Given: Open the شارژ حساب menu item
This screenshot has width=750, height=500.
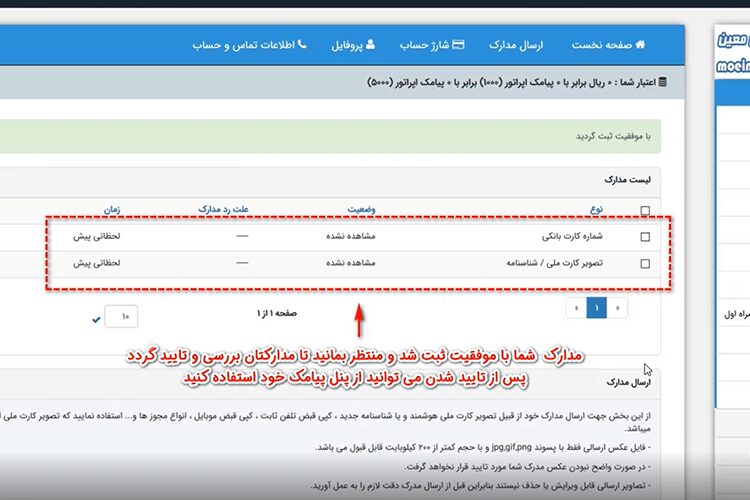Looking at the screenshot, I should tap(432, 45).
